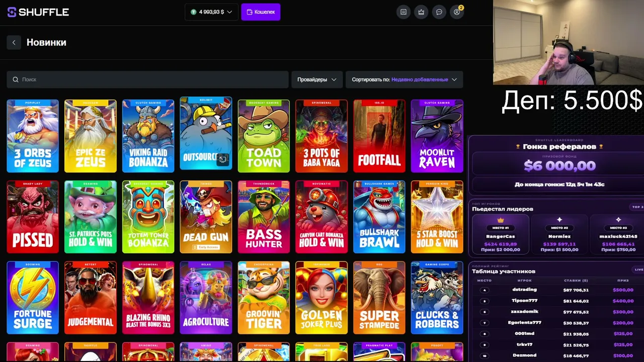Screen dimensions: 644x362
Task: Click player Tipson777 in the participants table
Action: tap(524, 301)
